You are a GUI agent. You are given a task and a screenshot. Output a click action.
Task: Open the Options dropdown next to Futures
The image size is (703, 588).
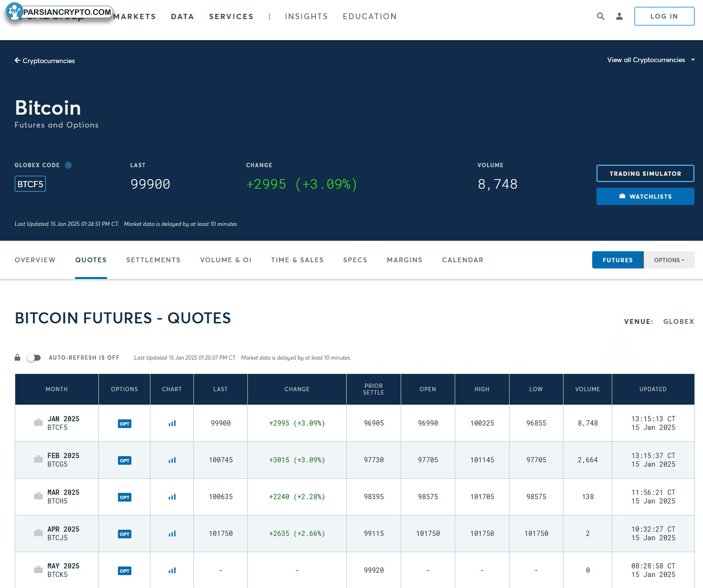pos(669,260)
